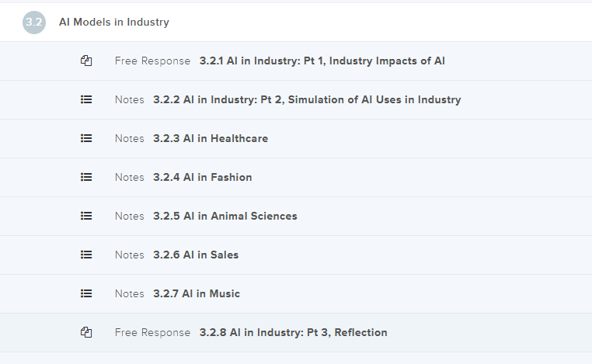Screen dimensions: 592x364
Task: Open 3.2.8 AI in Industry: Pt 3, Reflection
Action: click(x=293, y=332)
